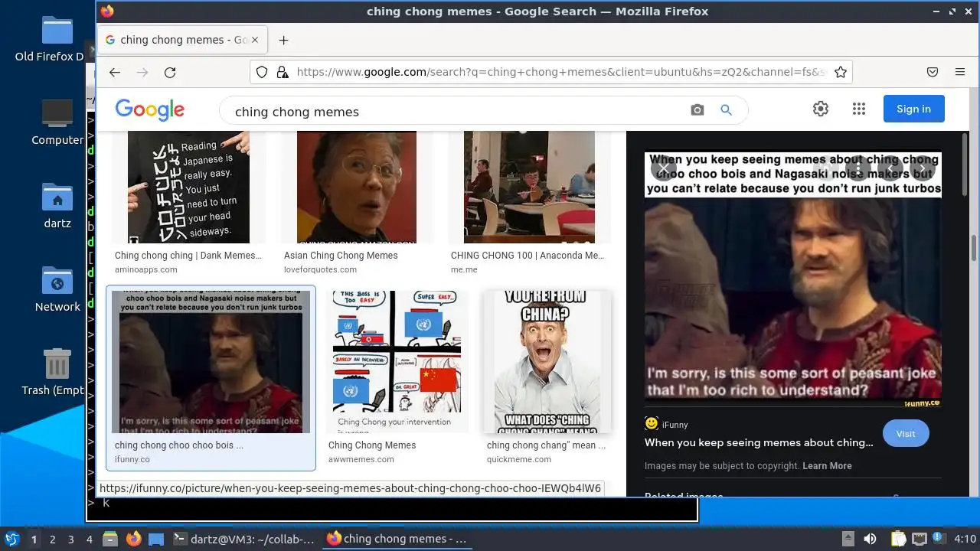Switch to workspace 4

coord(89,540)
